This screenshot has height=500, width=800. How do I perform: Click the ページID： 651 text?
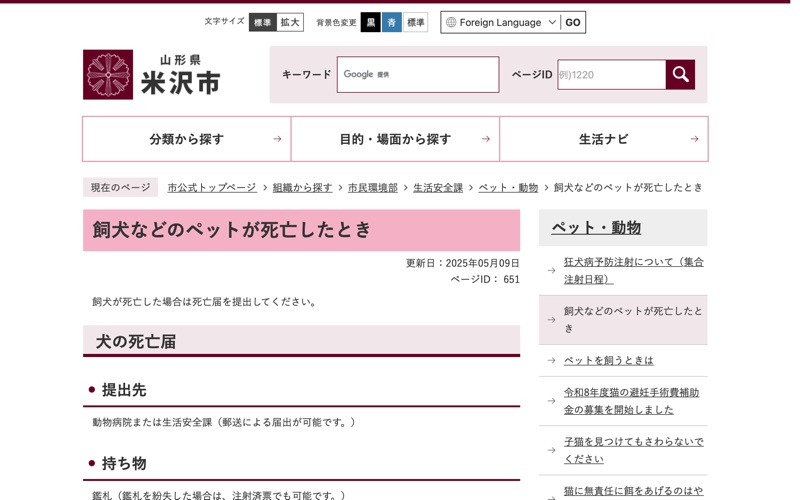[485, 280]
